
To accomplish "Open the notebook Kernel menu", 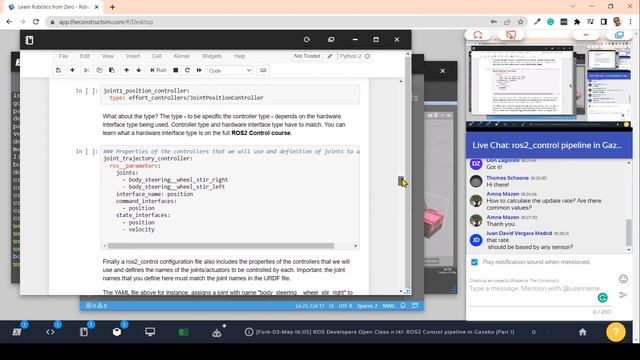I will (182, 56).
